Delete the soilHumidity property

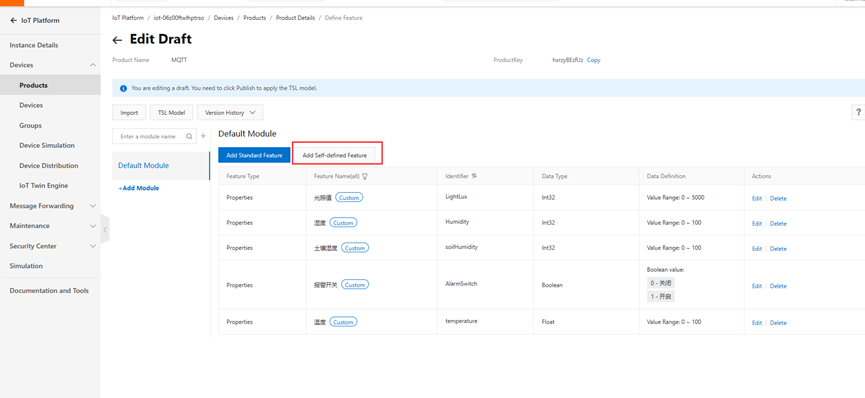778,249
